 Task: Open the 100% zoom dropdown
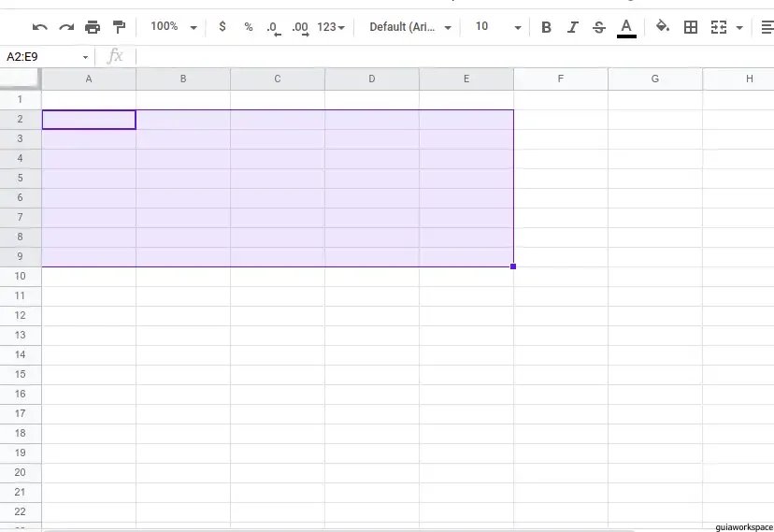(x=174, y=27)
